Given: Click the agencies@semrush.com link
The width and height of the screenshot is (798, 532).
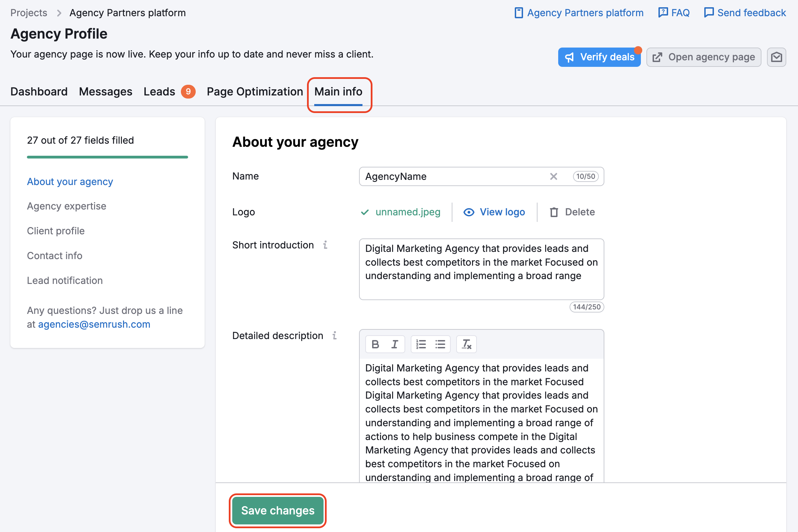Looking at the screenshot, I should (94, 324).
